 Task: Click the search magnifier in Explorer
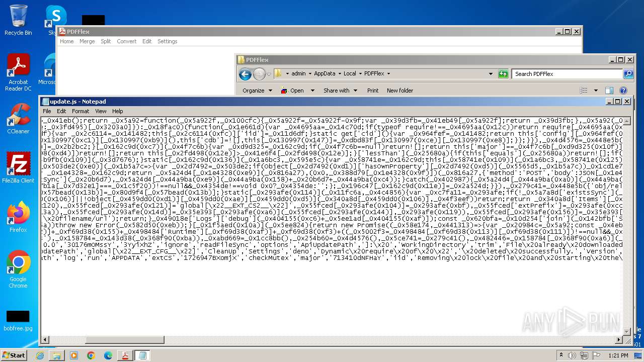[x=628, y=74]
